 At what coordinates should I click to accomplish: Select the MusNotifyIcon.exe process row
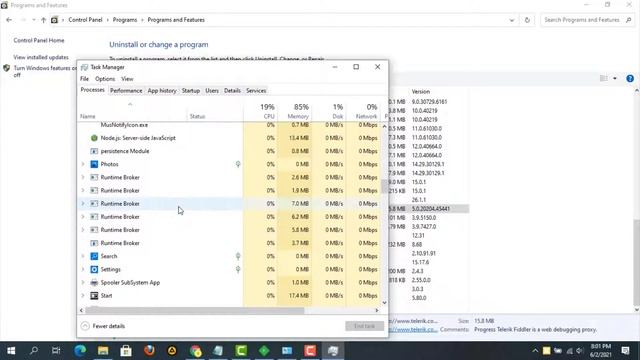coord(229,125)
